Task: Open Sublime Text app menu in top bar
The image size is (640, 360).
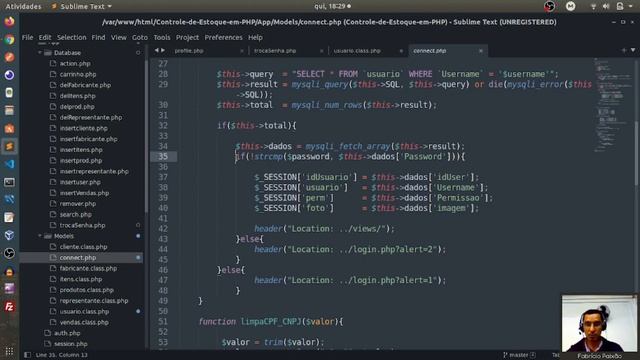Action: click(82, 6)
